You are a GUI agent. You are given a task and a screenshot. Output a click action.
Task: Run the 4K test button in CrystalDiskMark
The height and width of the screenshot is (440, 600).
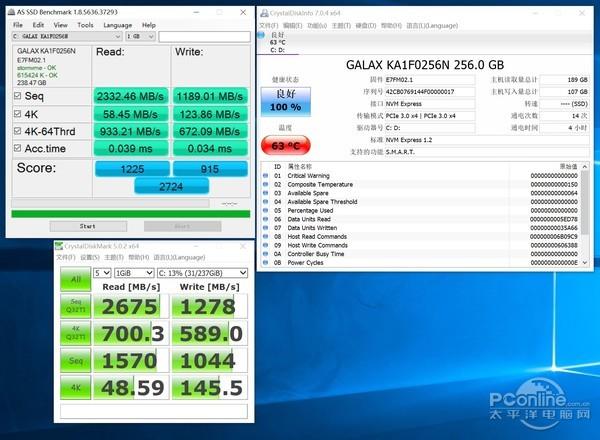[x=75, y=388]
